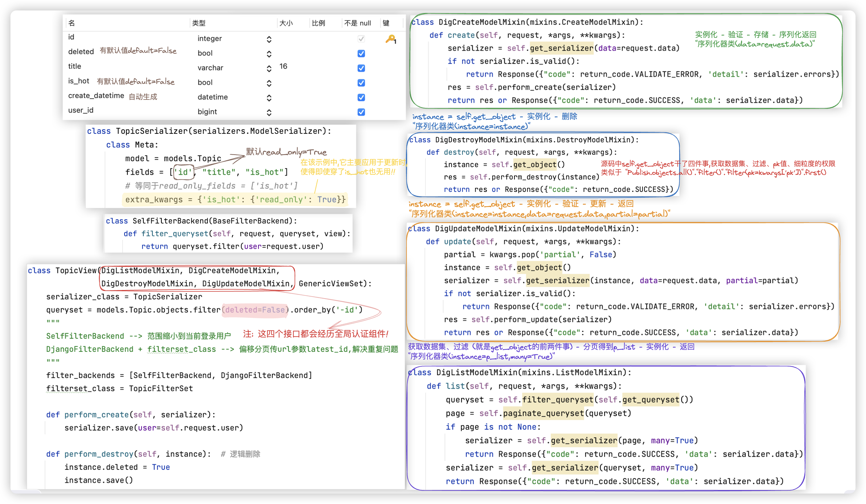
Task: Select the size field showing 16
Action: [x=283, y=66]
